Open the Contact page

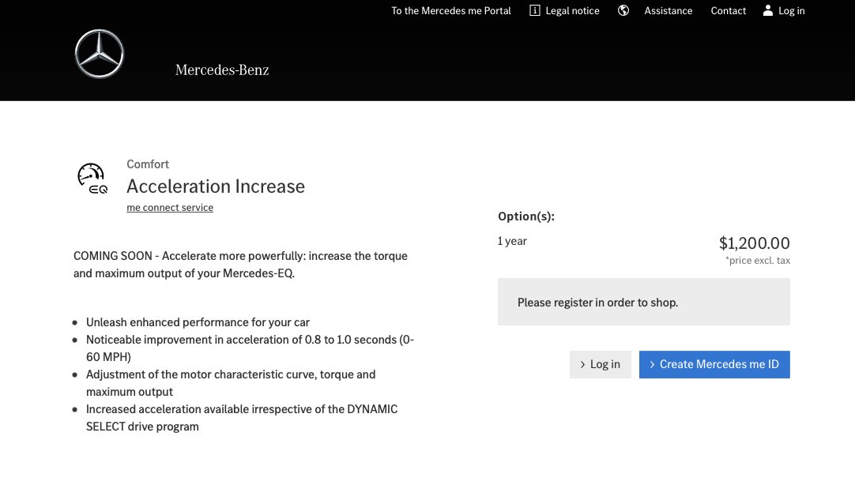[x=728, y=11]
